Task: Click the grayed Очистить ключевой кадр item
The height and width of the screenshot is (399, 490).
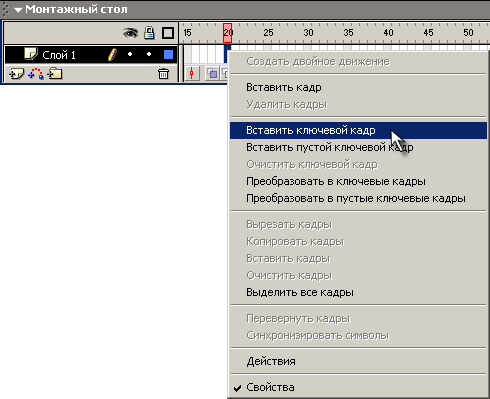Action: click(358, 165)
